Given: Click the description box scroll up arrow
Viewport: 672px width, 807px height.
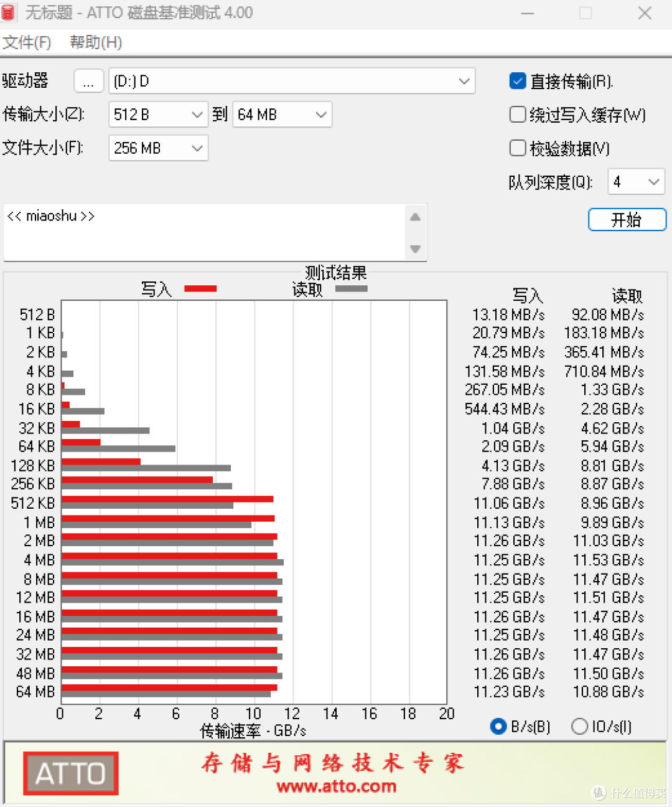Looking at the screenshot, I should [416, 217].
